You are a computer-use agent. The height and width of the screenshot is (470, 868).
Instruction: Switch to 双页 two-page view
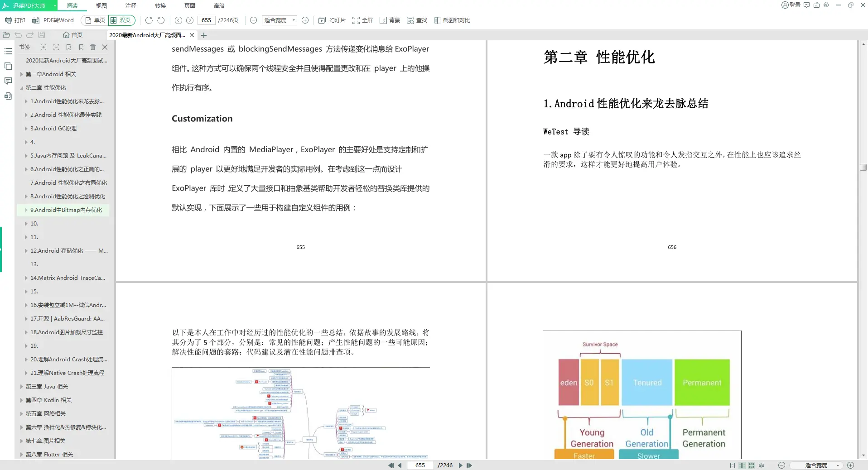click(121, 20)
